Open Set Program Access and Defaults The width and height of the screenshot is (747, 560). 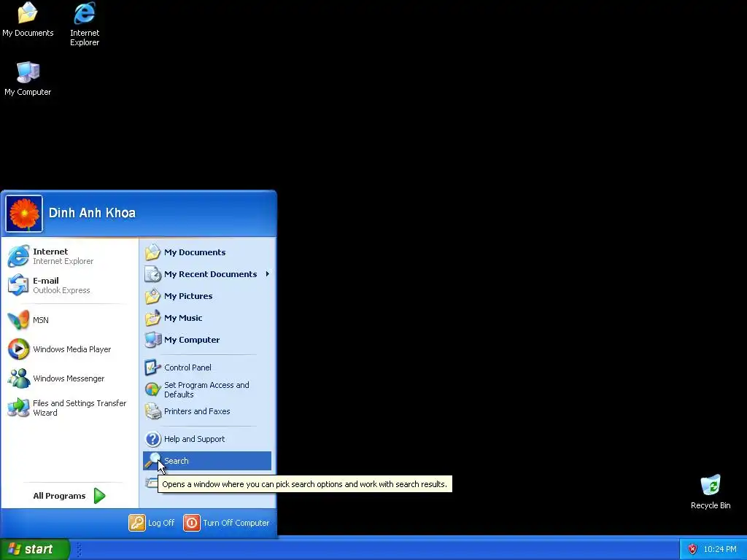[x=207, y=389]
